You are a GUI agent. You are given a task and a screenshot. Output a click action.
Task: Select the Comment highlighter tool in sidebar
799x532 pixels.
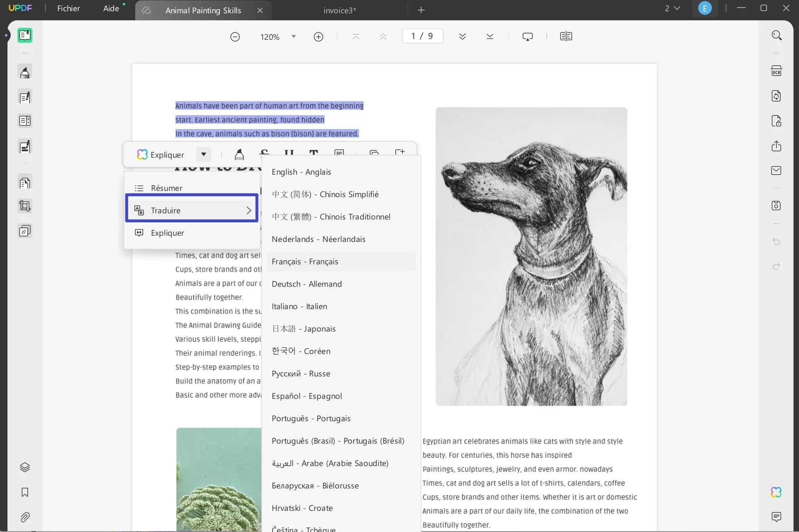point(25,72)
